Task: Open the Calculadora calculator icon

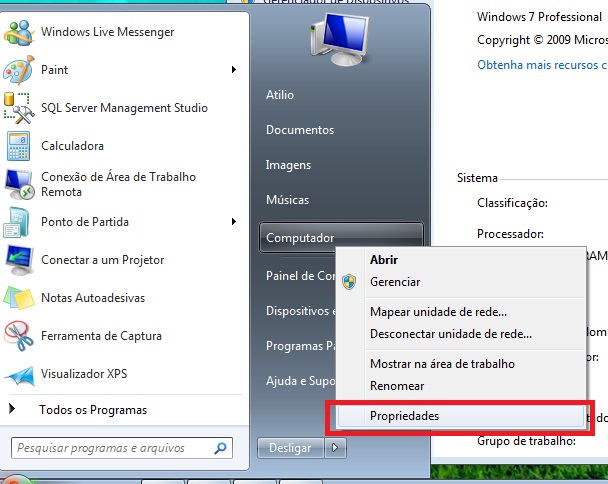Action: point(18,146)
